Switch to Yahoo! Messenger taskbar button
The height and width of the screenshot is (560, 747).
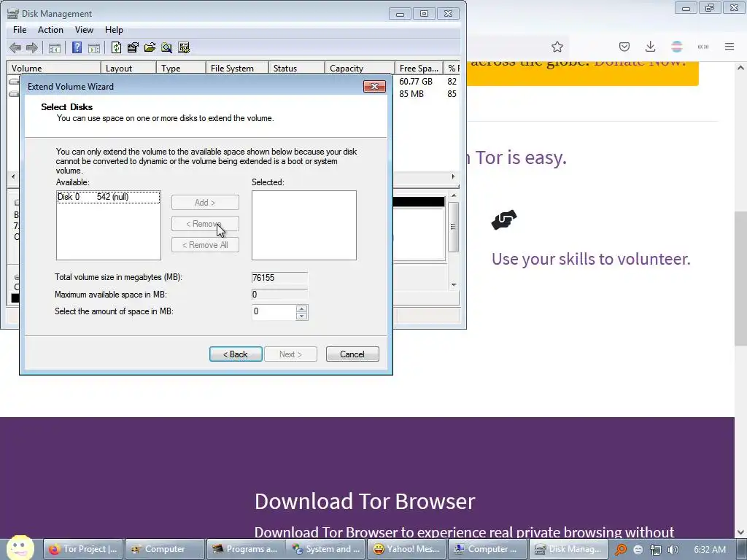pyautogui.click(x=407, y=549)
